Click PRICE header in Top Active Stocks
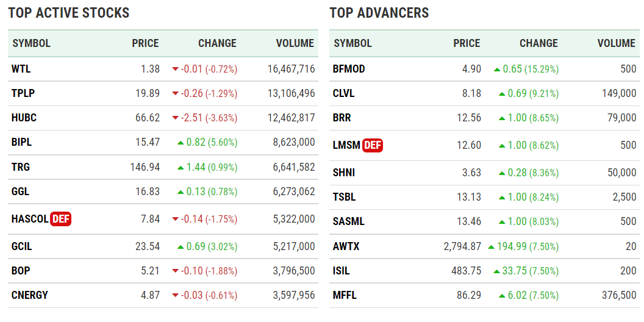Screen dimensions: 644x322 coord(145,43)
